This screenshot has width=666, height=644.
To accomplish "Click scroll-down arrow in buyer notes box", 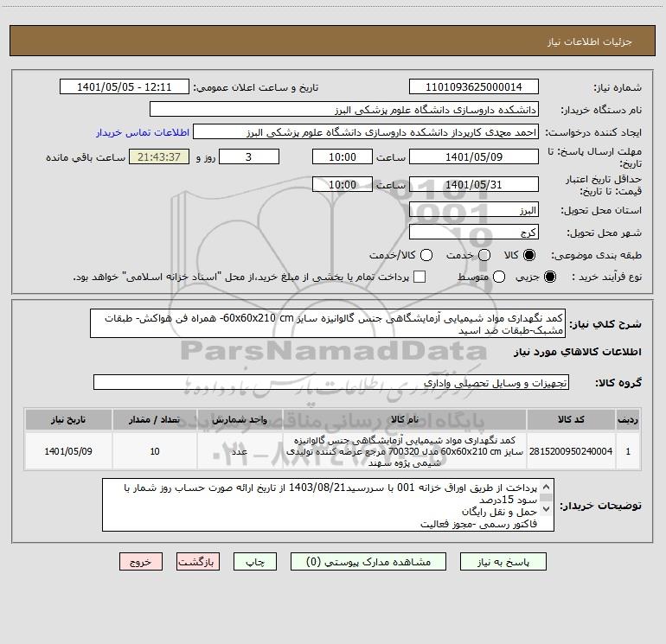I will point(547,508).
